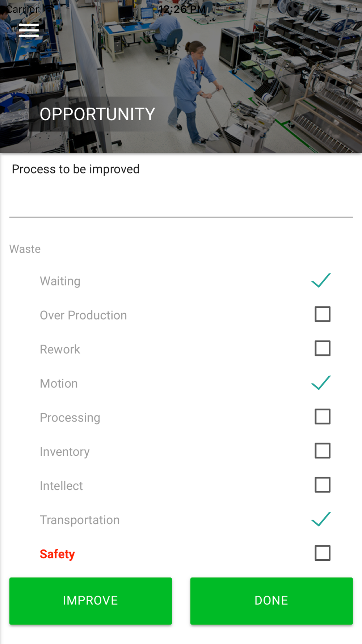Image resolution: width=362 pixels, height=644 pixels.
Task: Click the red Safety label
Action: [57, 554]
